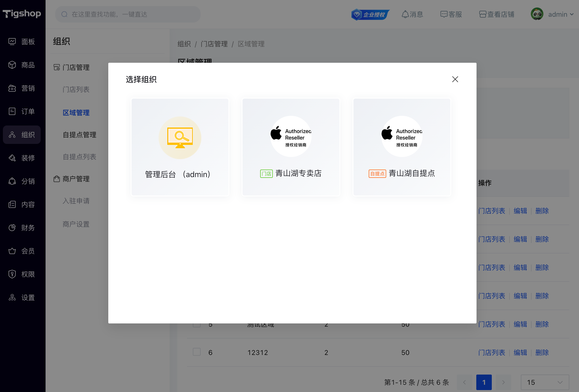Viewport: 579px width, 392px height.
Task: Click 编辑 link in row 测试区域
Action: (x=520, y=324)
